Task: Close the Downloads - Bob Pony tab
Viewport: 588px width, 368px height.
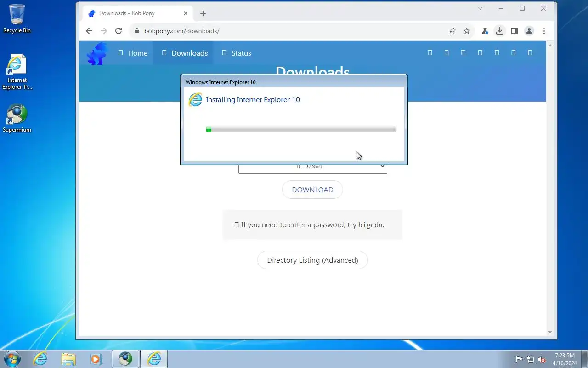Action: [186, 13]
